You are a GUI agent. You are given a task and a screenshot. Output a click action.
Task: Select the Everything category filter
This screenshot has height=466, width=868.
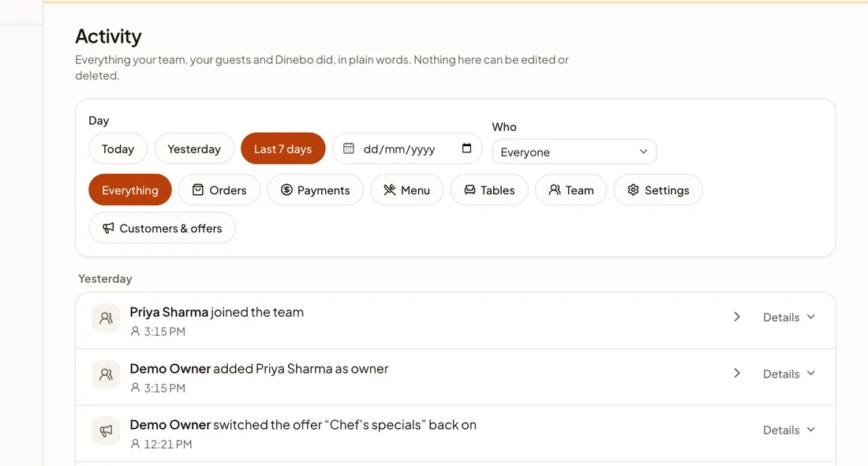tap(130, 190)
